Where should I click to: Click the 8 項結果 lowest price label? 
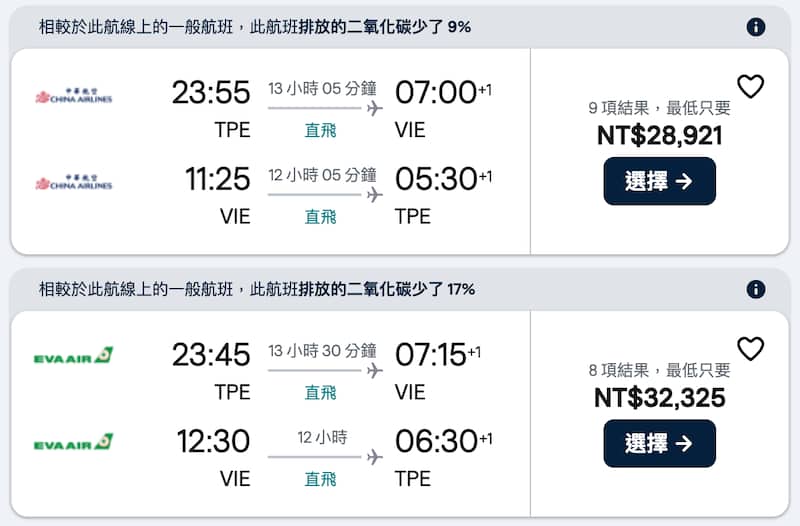[660, 370]
